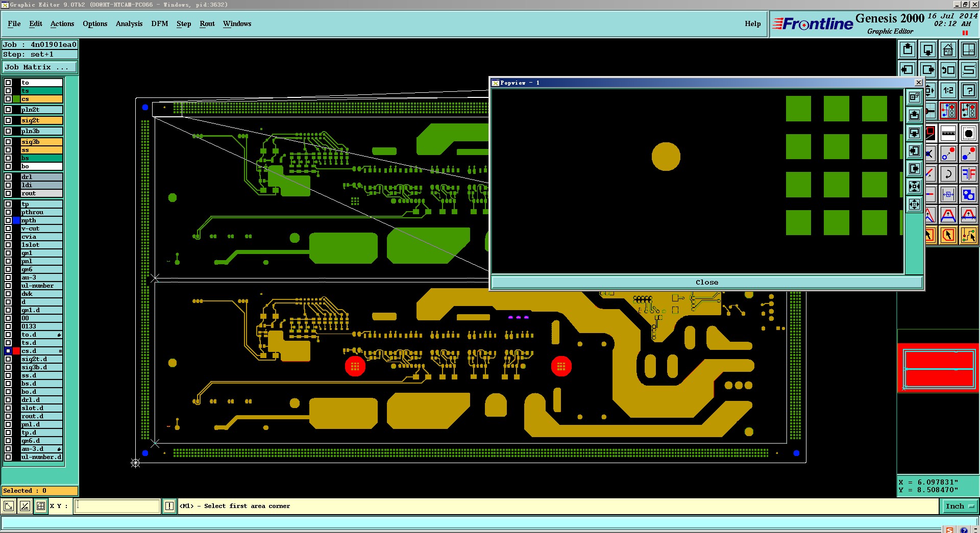Click the previous zoom undo icon
Screen dimensions: 980x533
(x=948, y=70)
